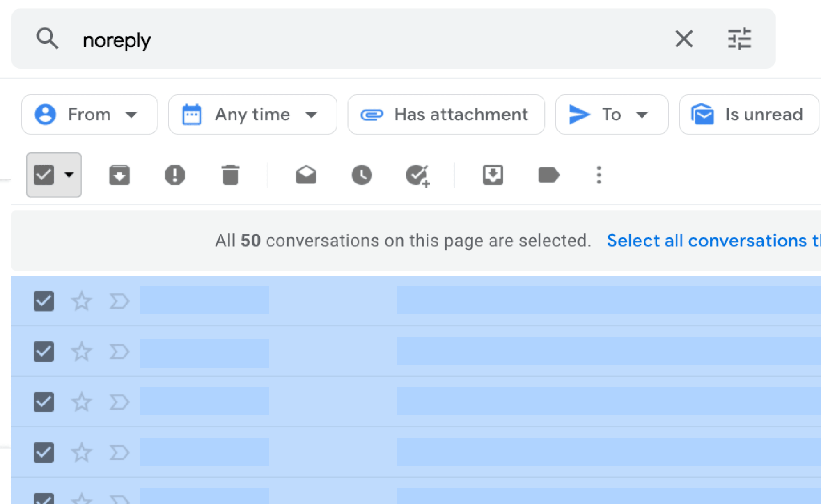Add selected emails to Tasks
The image size is (821, 504).
click(417, 176)
